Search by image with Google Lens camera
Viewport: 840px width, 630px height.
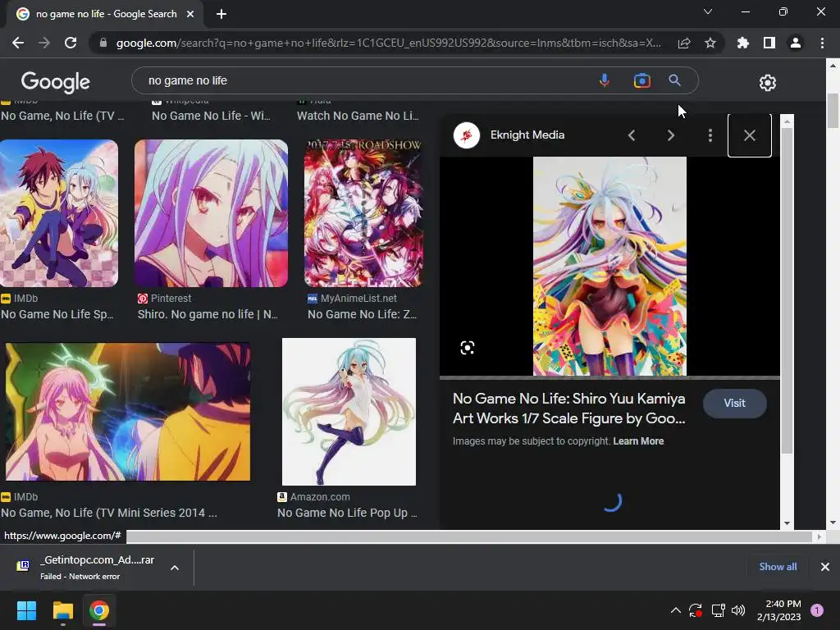(641, 80)
